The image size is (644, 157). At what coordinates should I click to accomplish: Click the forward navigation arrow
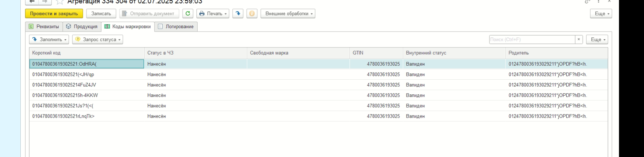point(45,2)
